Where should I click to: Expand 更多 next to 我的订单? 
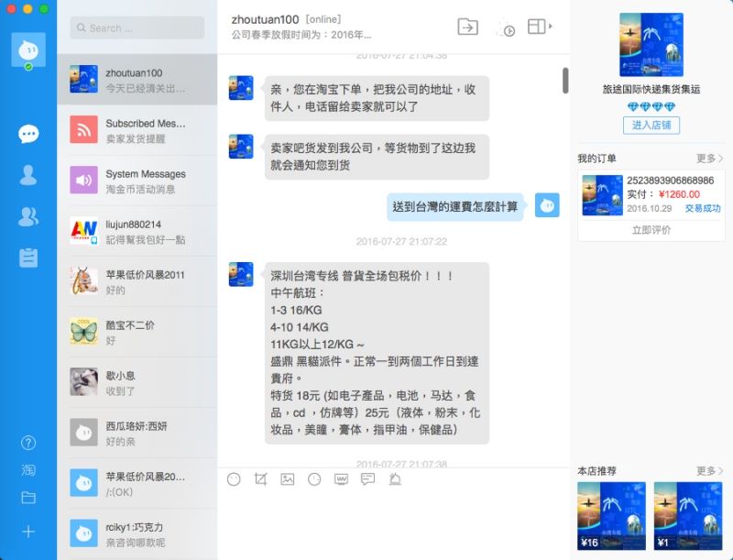click(x=709, y=159)
